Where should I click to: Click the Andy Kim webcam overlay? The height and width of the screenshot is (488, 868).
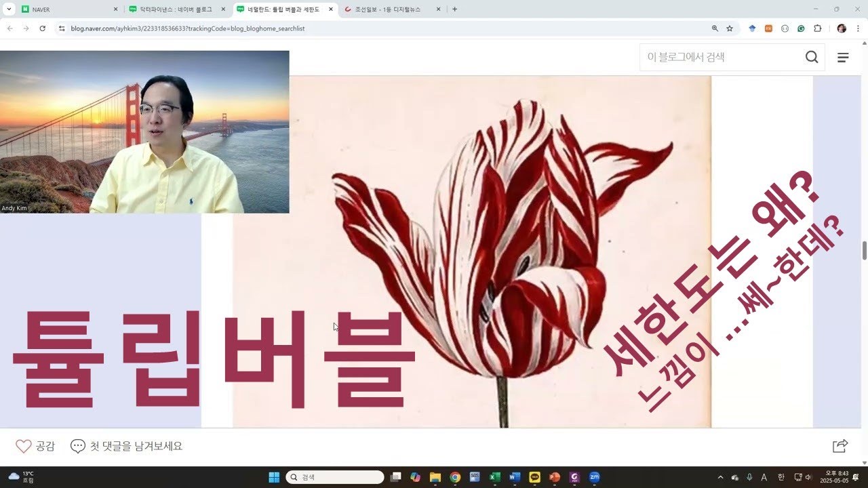(144, 131)
